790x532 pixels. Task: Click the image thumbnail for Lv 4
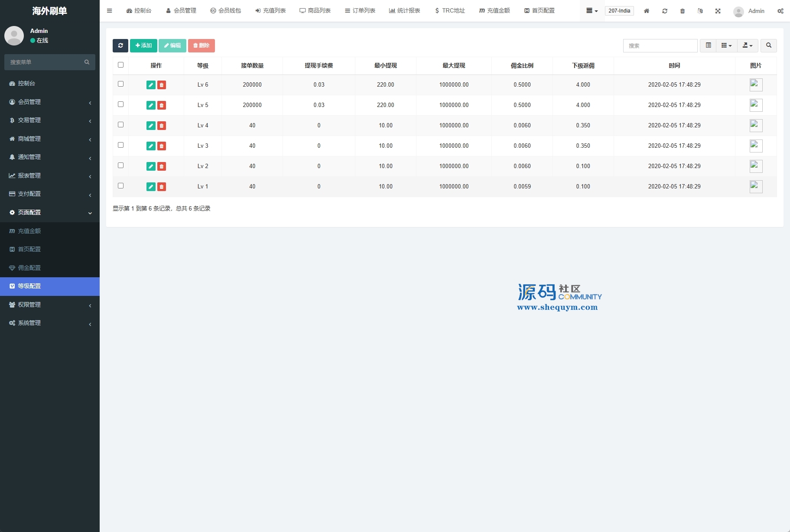(x=756, y=126)
